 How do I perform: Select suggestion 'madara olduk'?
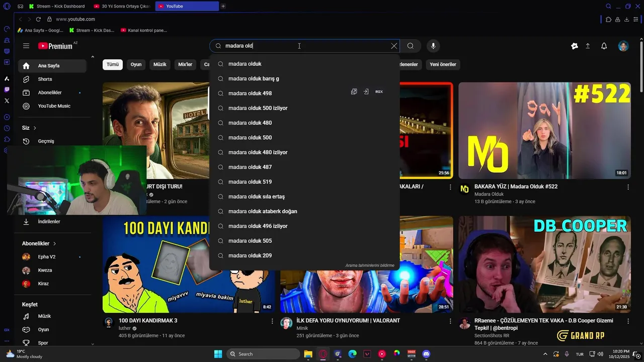(304, 64)
